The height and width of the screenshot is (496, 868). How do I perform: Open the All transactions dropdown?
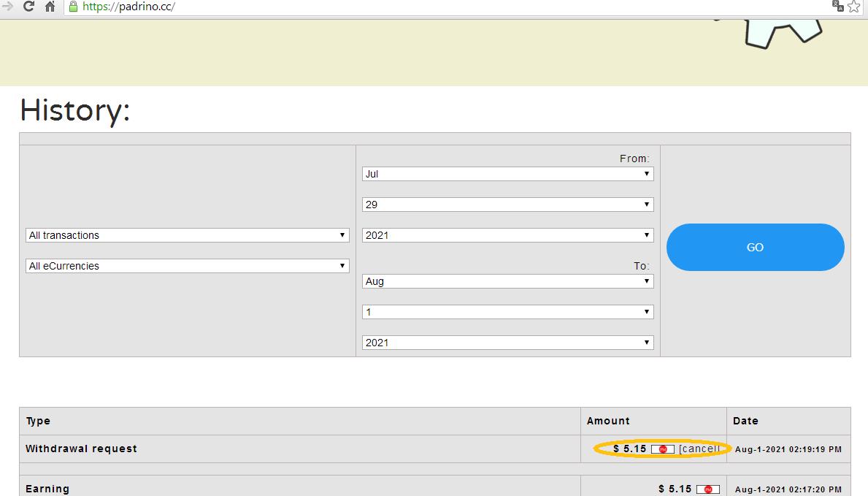tap(188, 235)
